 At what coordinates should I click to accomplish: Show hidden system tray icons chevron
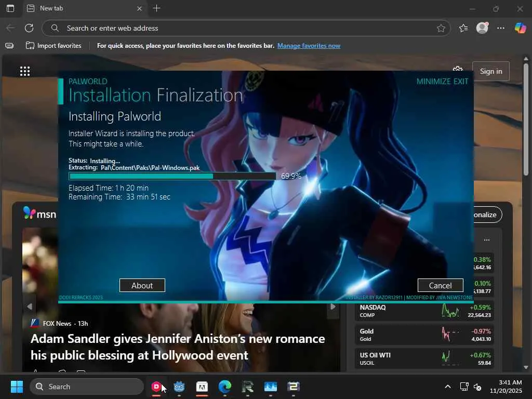point(447,387)
